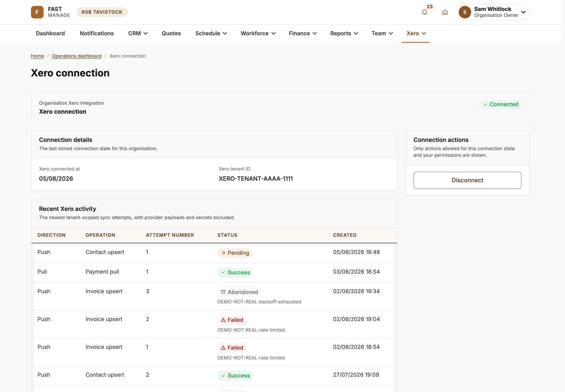Expand the user account menu chevron

523,12
